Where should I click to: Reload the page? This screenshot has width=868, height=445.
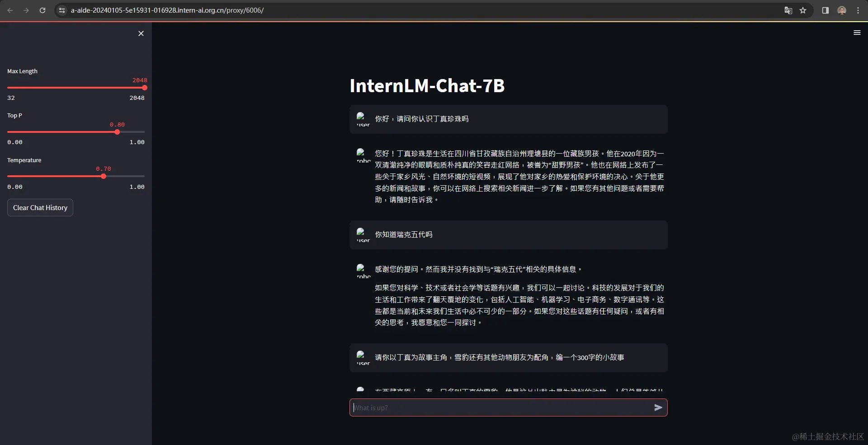point(42,10)
